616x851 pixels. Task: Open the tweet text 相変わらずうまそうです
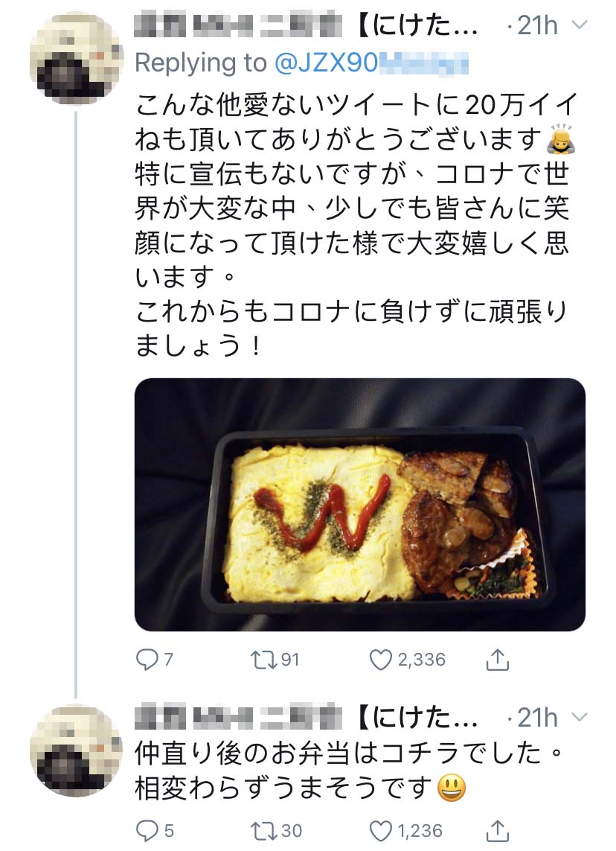point(301,788)
